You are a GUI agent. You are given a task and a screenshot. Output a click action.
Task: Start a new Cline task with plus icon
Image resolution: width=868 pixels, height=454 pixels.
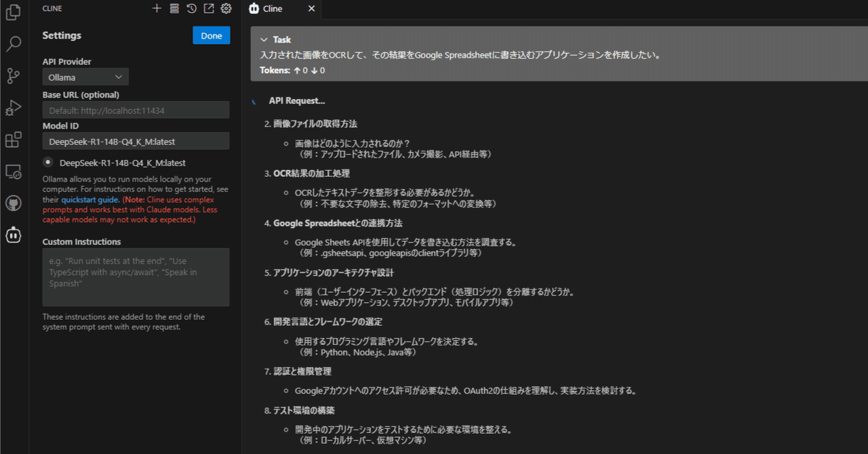click(157, 9)
